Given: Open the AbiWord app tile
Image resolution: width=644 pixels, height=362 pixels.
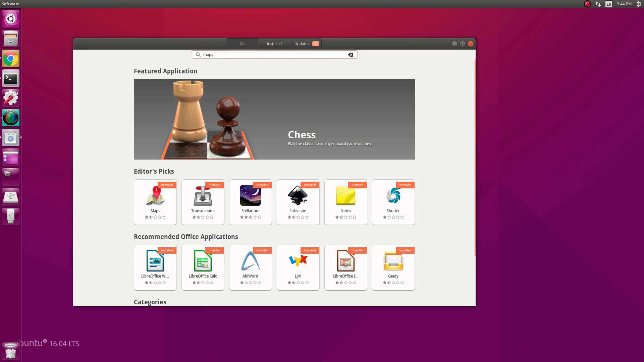Looking at the screenshot, I should (x=251, y=267).
